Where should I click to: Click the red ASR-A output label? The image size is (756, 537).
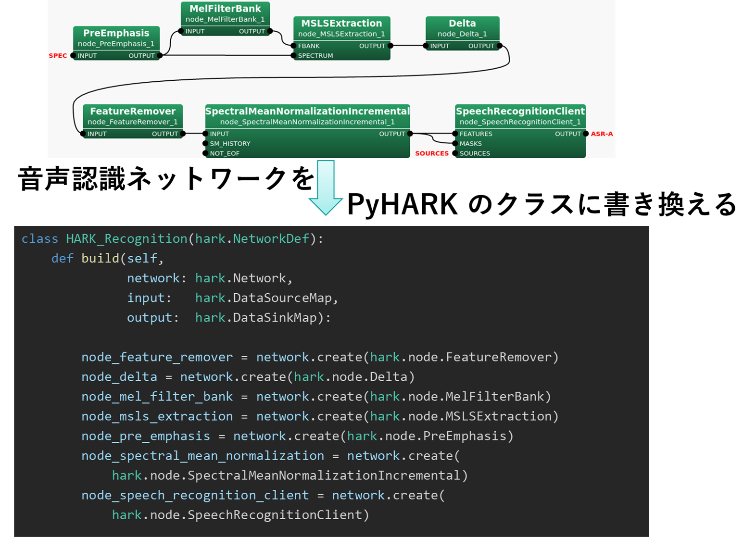[602, 134]
